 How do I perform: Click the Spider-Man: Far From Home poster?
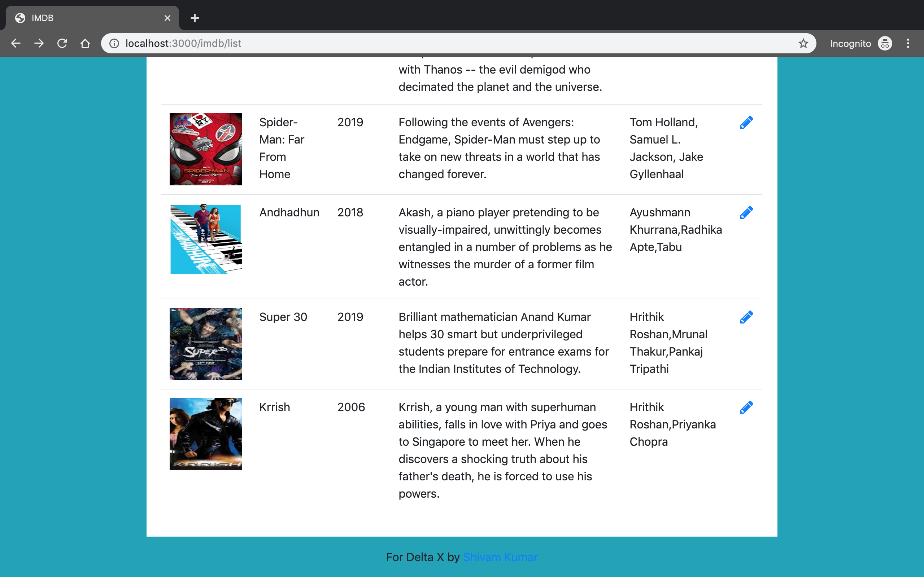tap(205, 149)
